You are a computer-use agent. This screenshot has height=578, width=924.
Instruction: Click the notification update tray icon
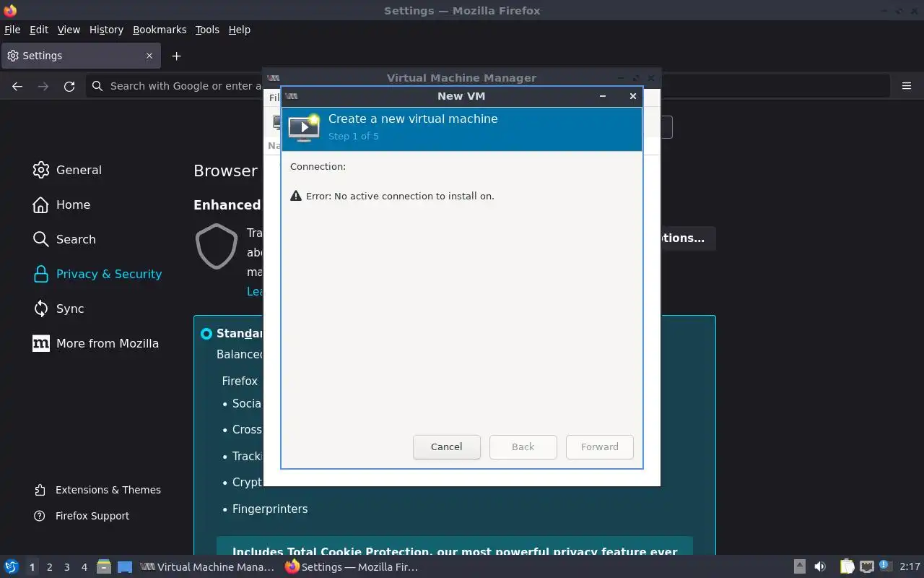(886, 566)
